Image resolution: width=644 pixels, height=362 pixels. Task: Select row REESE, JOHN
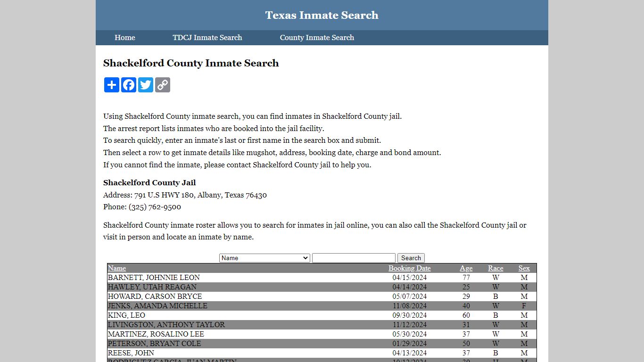322,353
